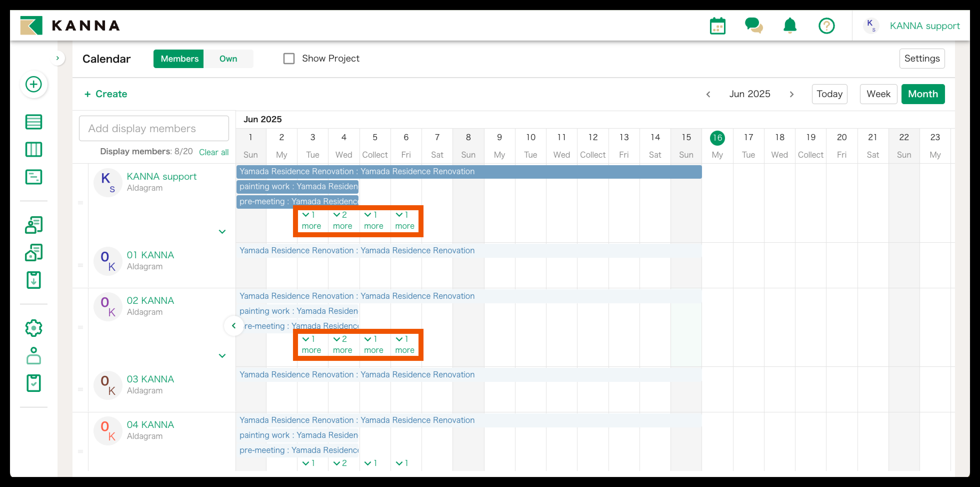Click the circled plus icon in sidebar
Screen dimensions: 980x487
point(33,84)
